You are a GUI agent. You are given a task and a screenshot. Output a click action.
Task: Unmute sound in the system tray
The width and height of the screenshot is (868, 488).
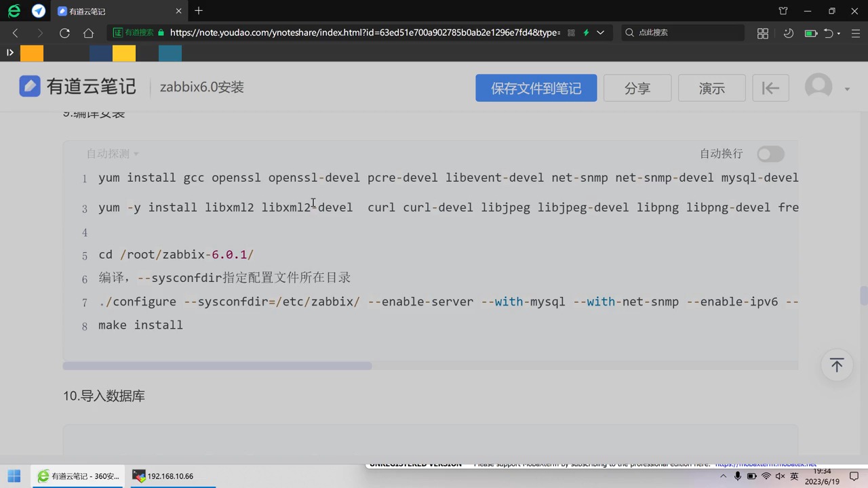780,476
